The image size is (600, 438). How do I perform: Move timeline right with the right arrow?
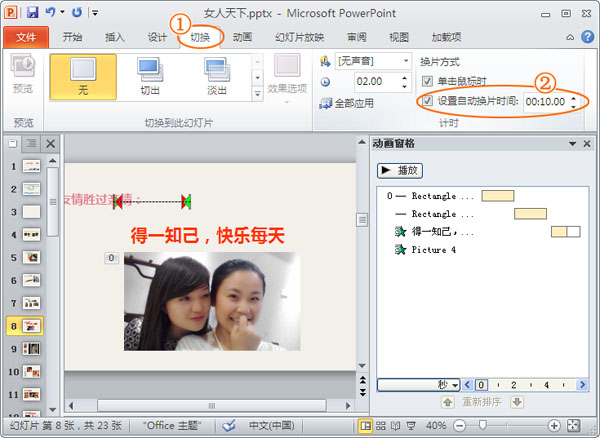point(582,385)
